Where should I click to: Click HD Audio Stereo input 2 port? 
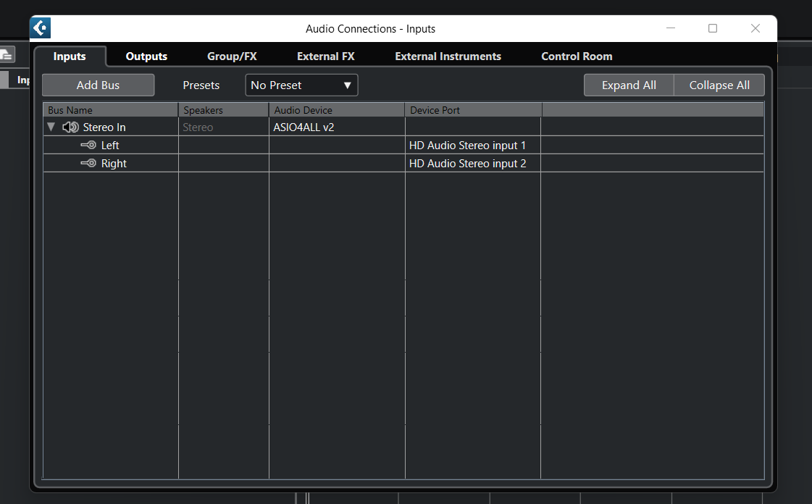tap(472, 163)
